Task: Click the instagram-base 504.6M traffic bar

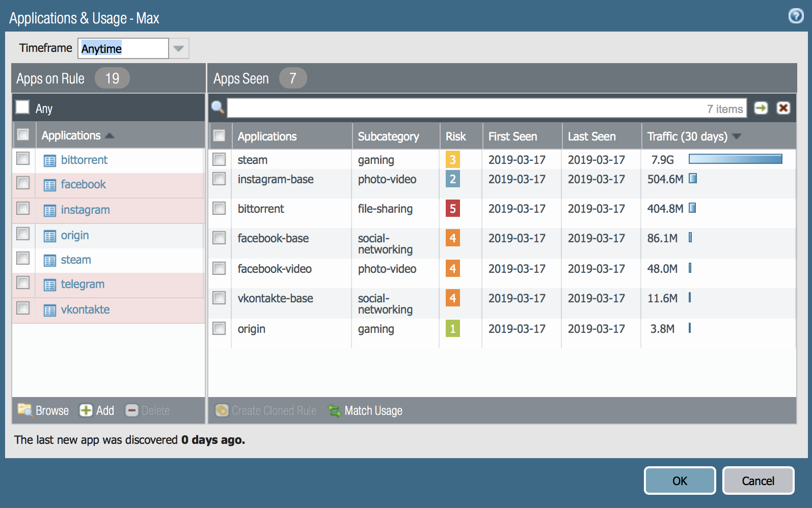Action: pyautogui.click(x=693, y=178)
